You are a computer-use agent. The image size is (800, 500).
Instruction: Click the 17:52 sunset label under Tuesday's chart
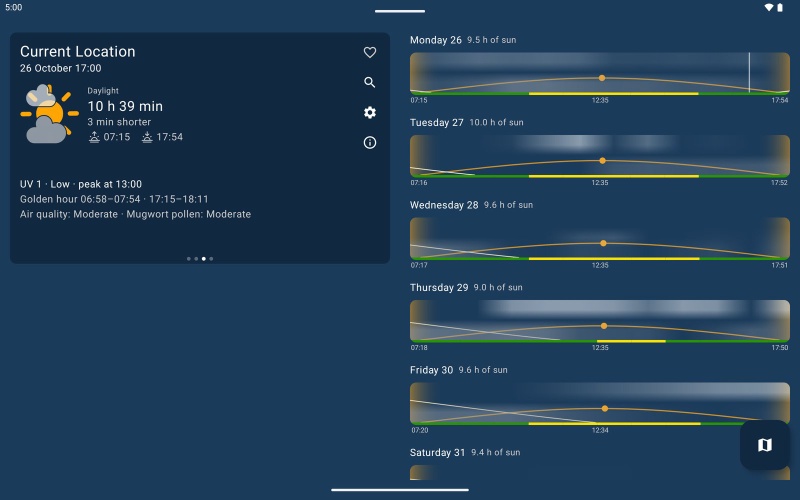(x=779, y=183)
